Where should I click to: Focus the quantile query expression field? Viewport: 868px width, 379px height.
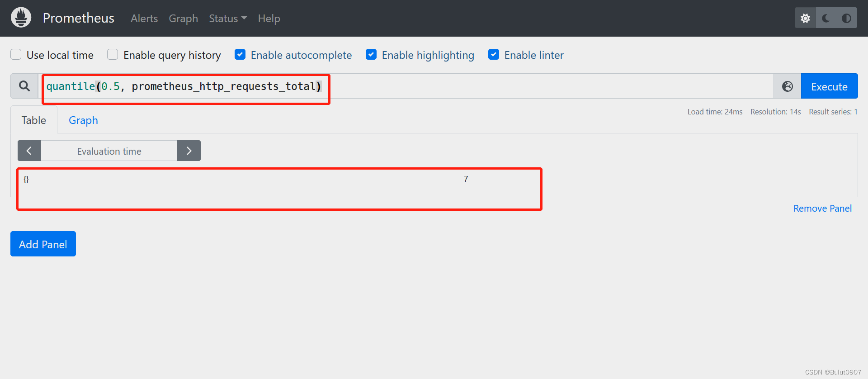pos(406,86)
